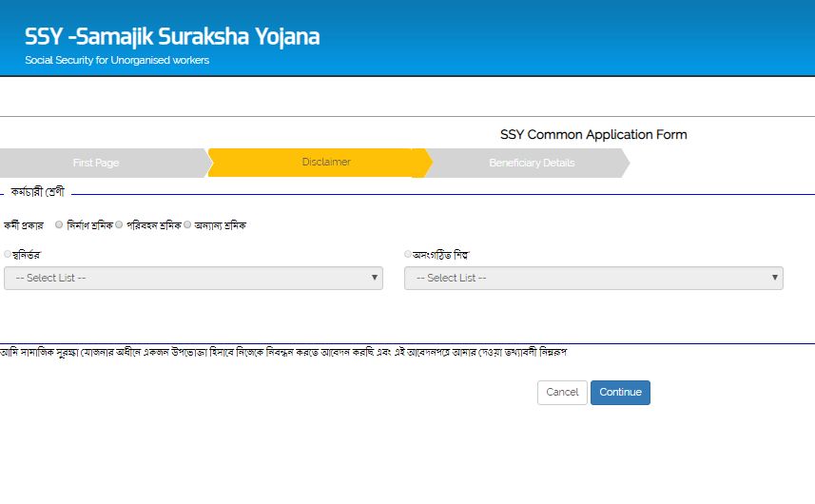Open the Select List dropdown under স্বনির্ভর

coord(193,278)
